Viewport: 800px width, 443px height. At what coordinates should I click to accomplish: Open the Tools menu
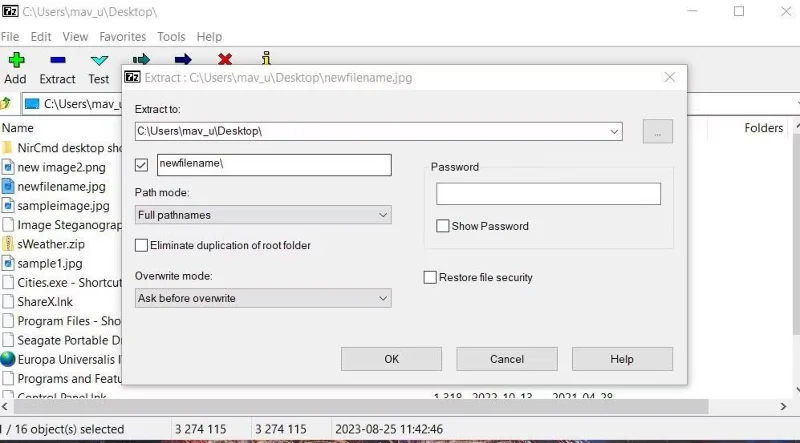[171, 37]
